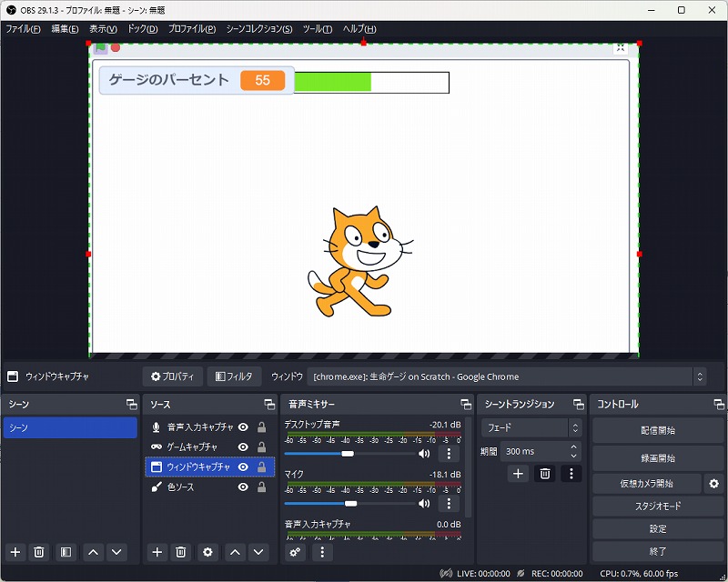Enable スタジオモード
The height and width of the screenshot is (582, 728).
tap(658, 507)
